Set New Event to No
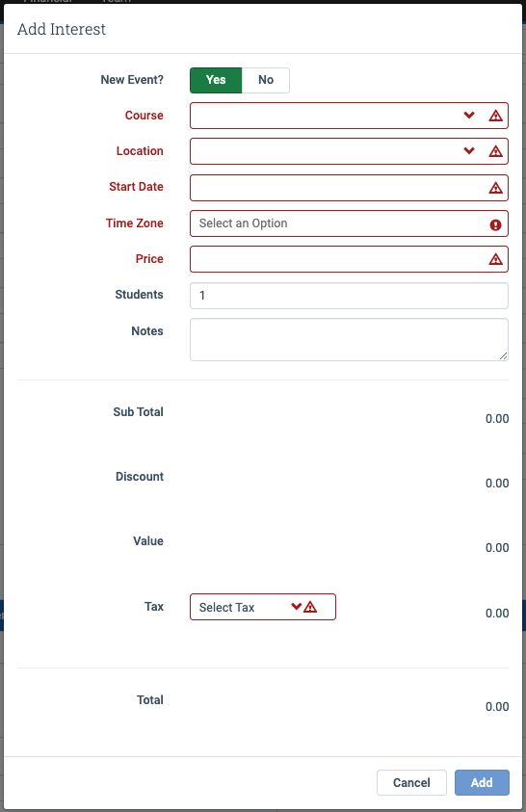526x812 pixels. (x=266, y=80)
